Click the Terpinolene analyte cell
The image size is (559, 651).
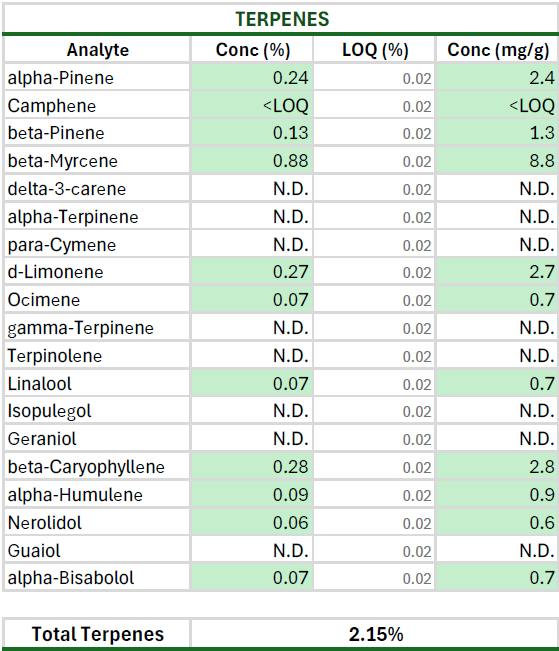(x=97, y=355)
